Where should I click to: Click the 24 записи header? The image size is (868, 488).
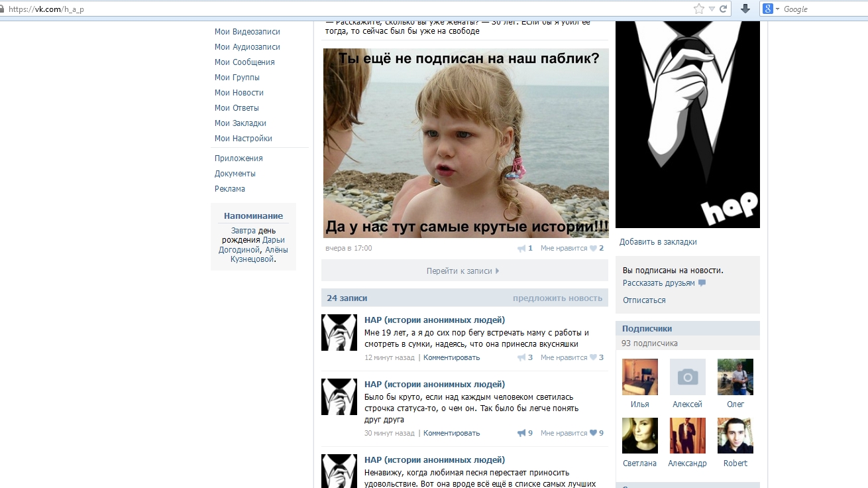pos(347,298)
